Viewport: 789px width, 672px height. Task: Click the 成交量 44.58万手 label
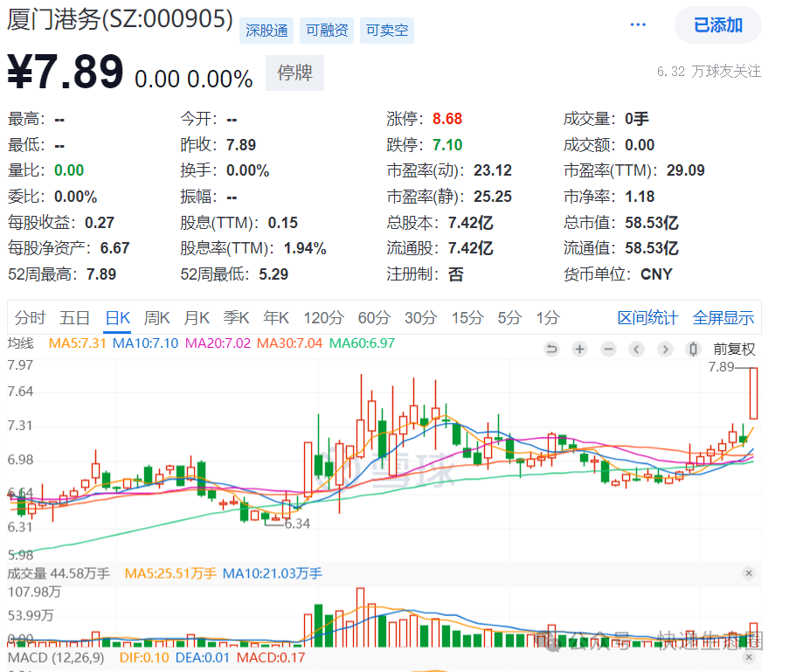click(59, 573)
